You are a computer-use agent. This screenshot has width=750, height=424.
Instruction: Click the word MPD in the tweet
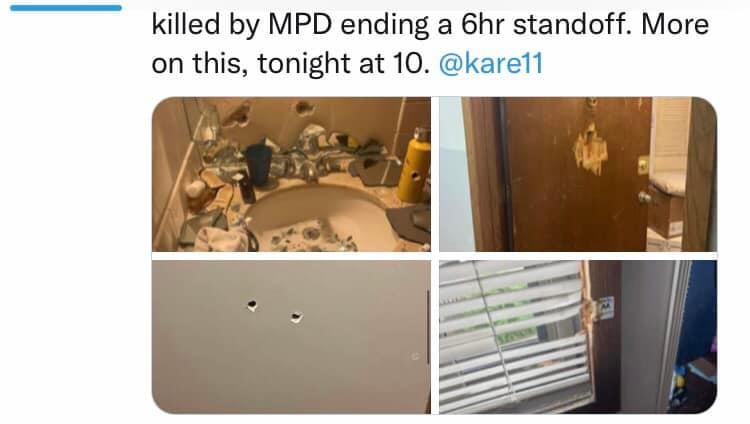click(x=300, y=24)
